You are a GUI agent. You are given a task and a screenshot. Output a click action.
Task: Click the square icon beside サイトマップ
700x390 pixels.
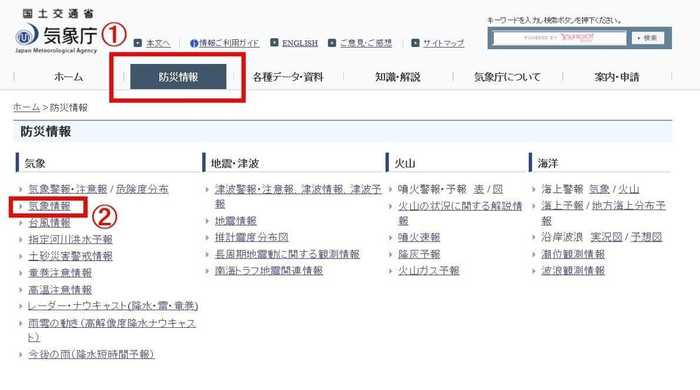point(415,43)
